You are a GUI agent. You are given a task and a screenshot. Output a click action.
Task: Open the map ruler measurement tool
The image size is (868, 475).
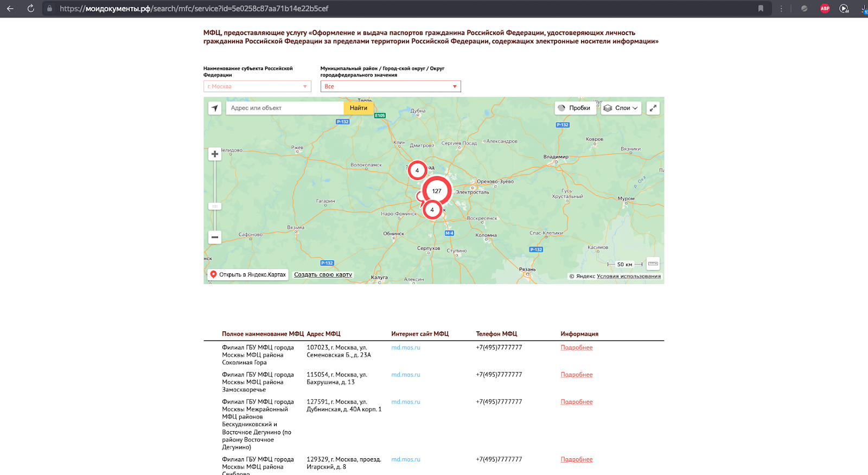coord(653,264)
